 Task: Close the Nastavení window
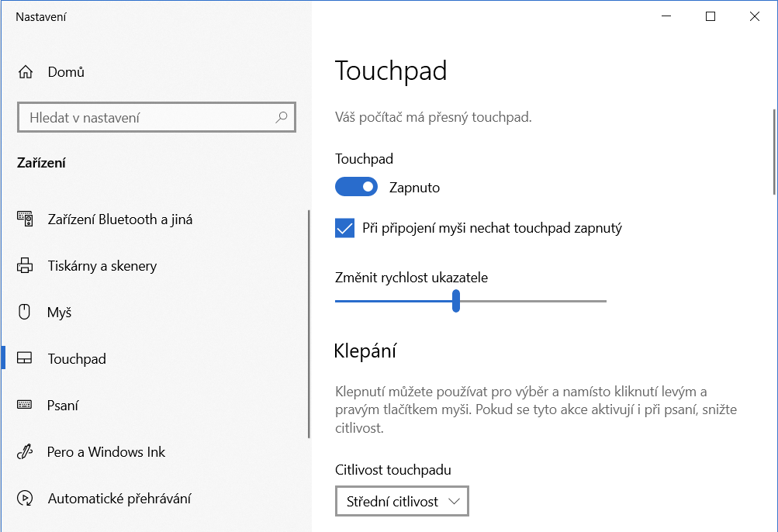755,16
